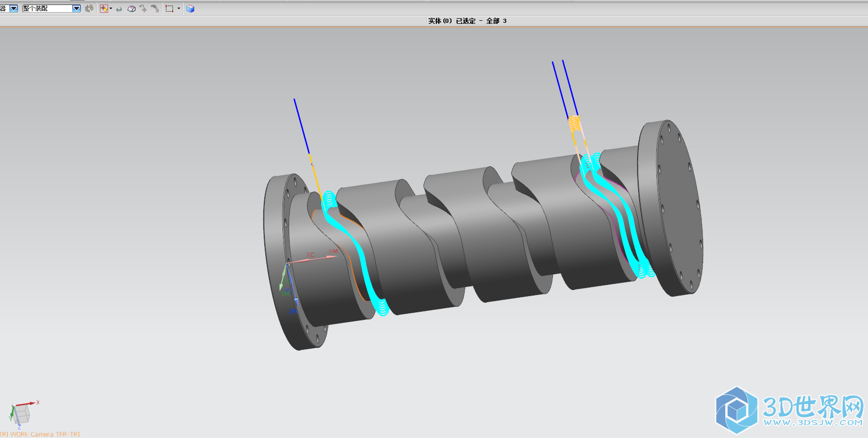868x438 pixels.
Task: Select the rectangle selection marquee icon
Action: [x=169, y=9]
